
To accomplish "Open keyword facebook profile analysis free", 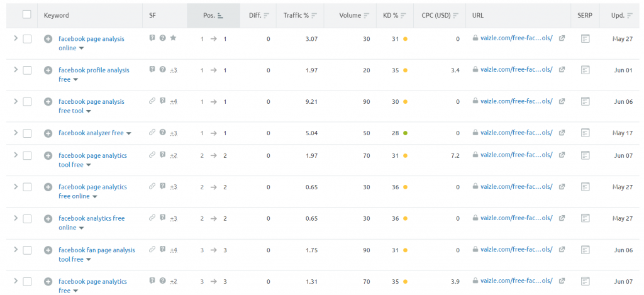I will coord(94,75).
